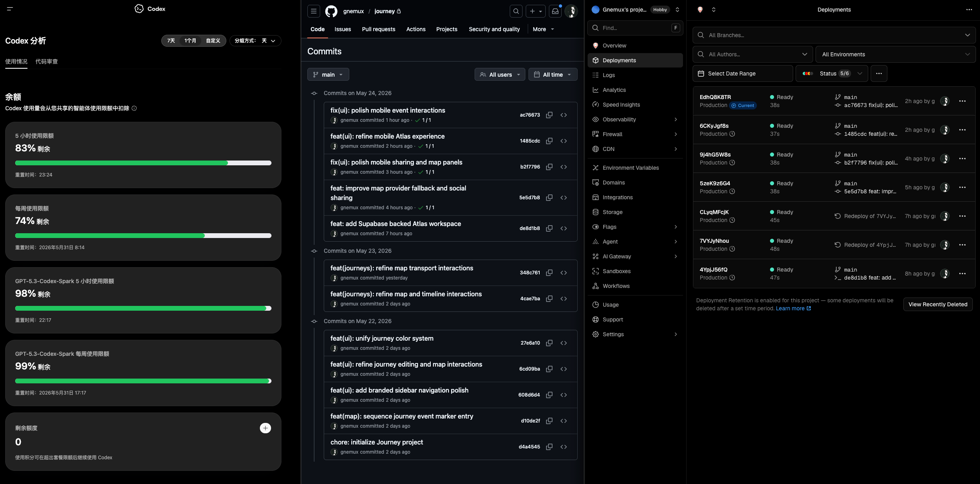This screenshot has width=980, height=484.
Task: Open deployment 6CKyJgf8s details
Action: click(x=714, y=126)
